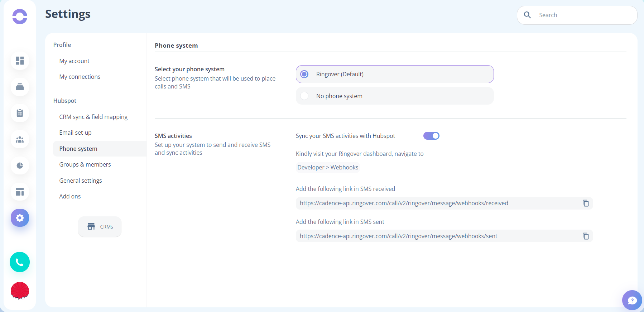Screen dimensions: 644x312
Task: Open CRM sync & field mapping
Action: point(93,117)
